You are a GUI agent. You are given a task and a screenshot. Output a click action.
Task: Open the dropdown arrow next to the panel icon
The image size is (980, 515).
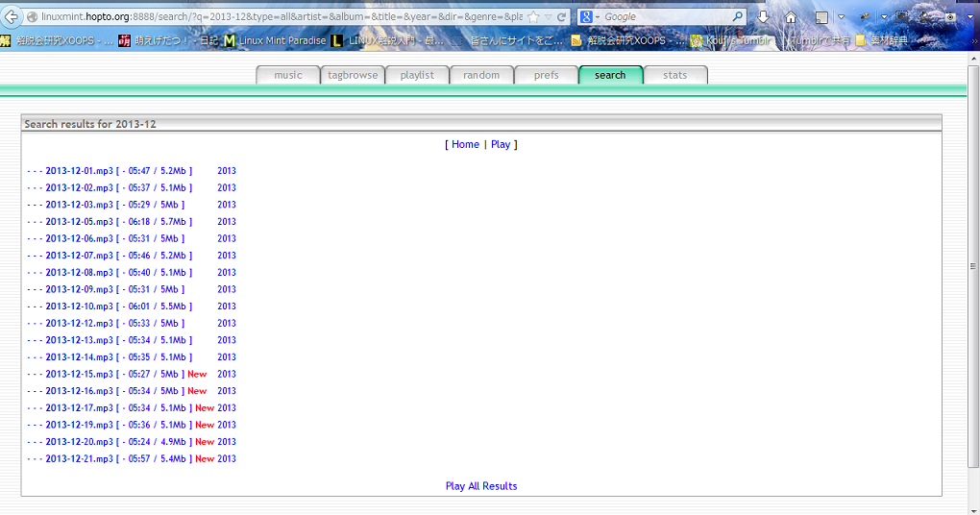pyautogui.click(x=841, y=17)
